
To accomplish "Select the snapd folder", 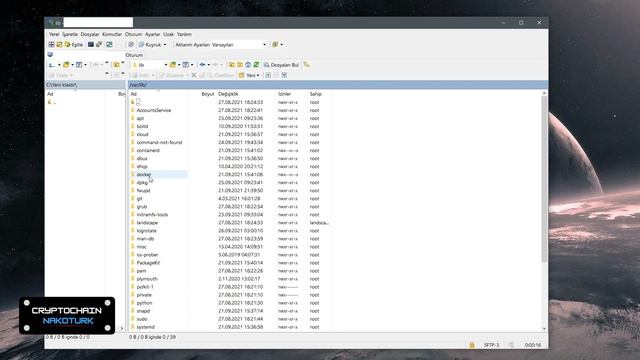I will [x=143, y=311].
